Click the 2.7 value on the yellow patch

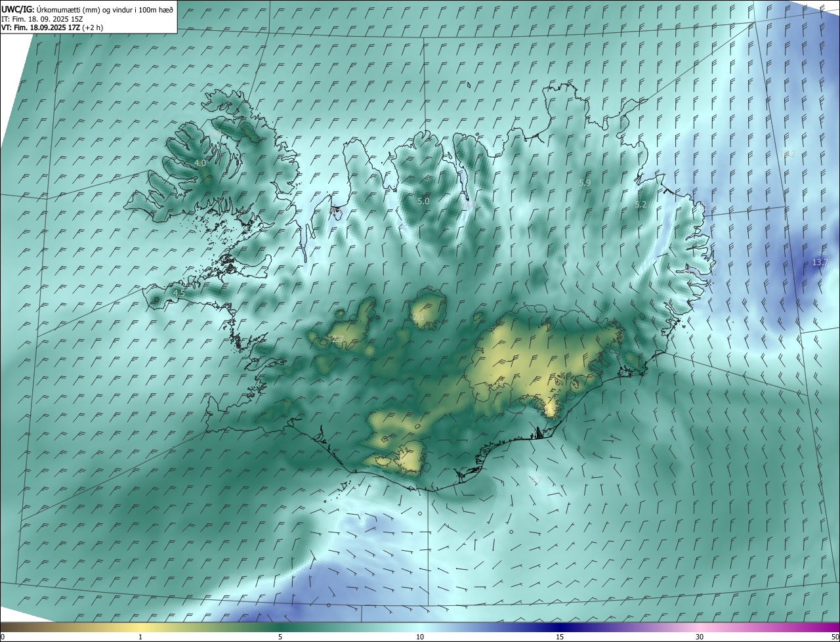coord(338,339)
